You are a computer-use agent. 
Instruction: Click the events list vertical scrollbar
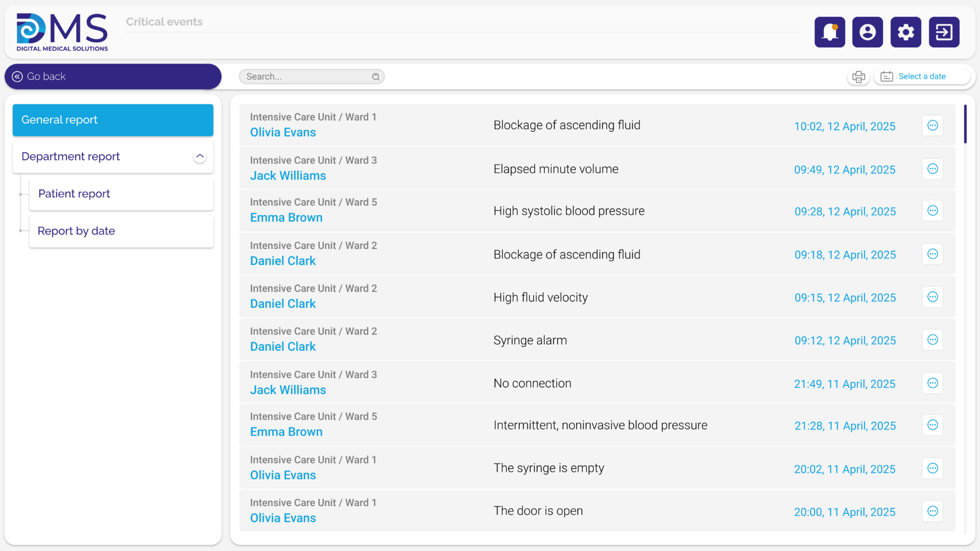coord(965,124)
